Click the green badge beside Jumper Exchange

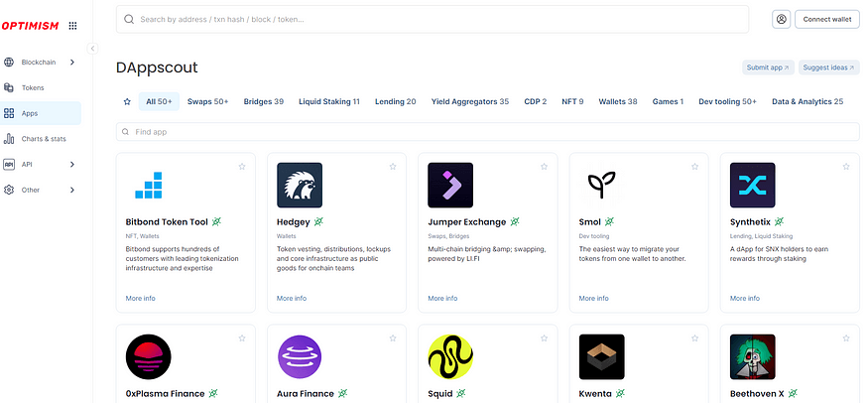pyautogui.click(x=515, y=222)
